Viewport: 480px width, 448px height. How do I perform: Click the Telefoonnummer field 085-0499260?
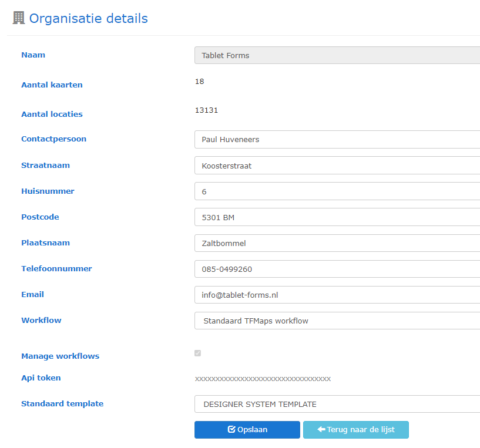click(337, 269)
